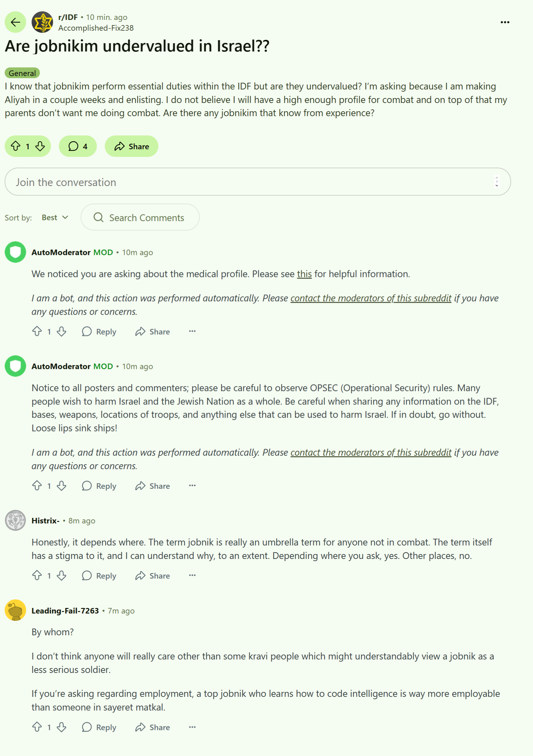Reply to the OPSEC AutoModerator comment
Screen dimensions: 533x756
pyautogui.click(x=99, y=486)
